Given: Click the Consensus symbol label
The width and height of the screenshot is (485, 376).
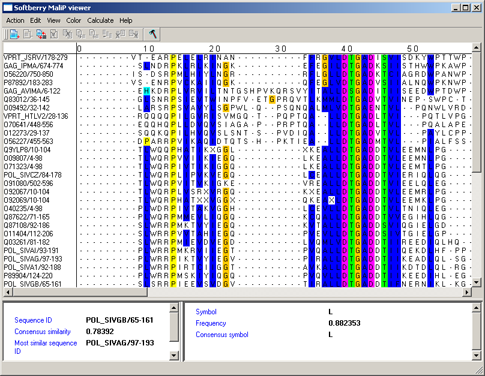Looking at the screenshot, I should click(x=222, y=334).
